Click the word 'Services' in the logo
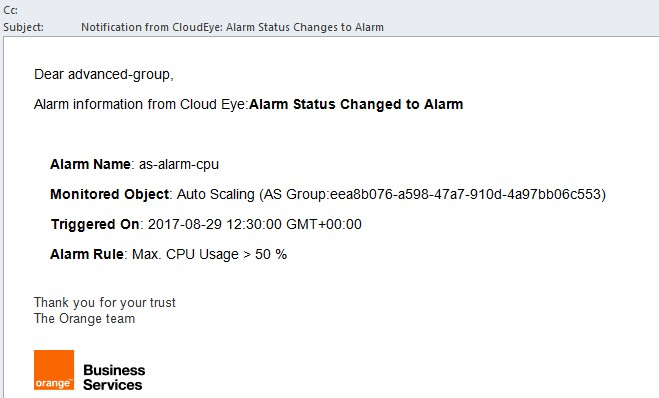 click(x=113, y=385)
